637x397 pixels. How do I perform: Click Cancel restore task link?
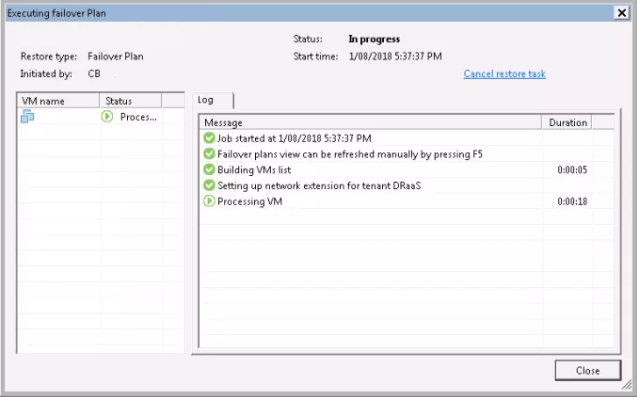point(505,74)
